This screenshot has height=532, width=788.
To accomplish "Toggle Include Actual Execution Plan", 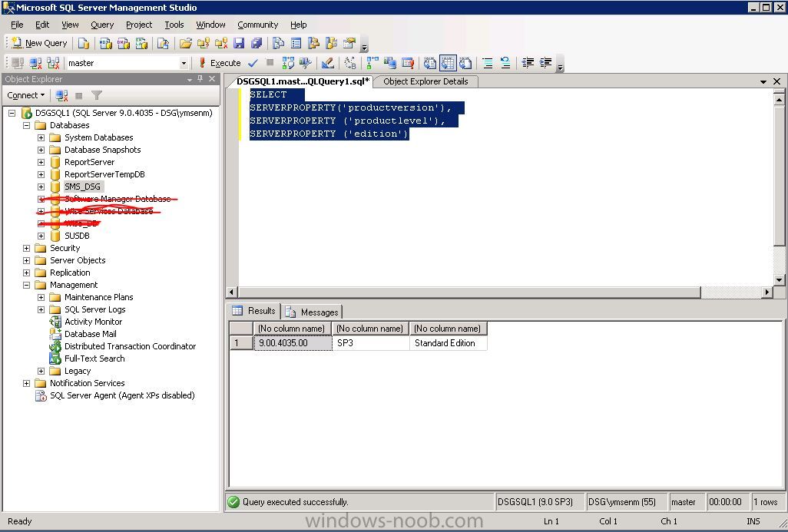I will click(x=372, y=63).
